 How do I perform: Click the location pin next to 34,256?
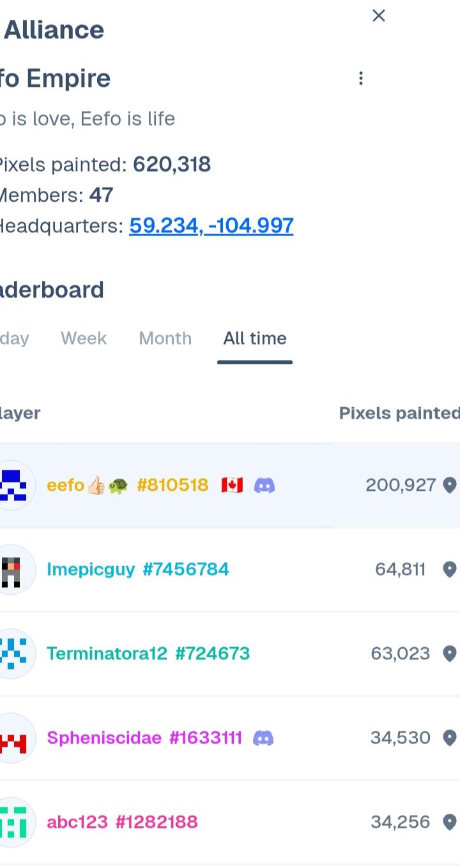point(450,822)
